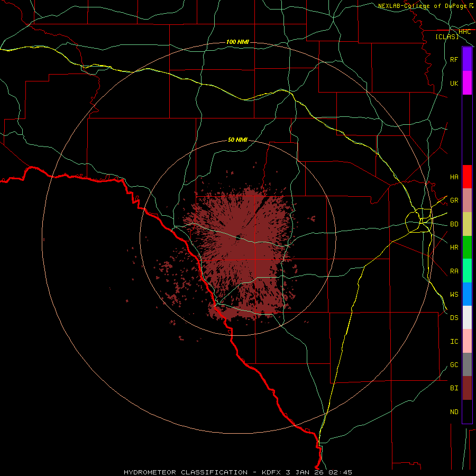Click the '[CLAS]' label above legend
476x476 pixels.
click(x=447, y=36)
